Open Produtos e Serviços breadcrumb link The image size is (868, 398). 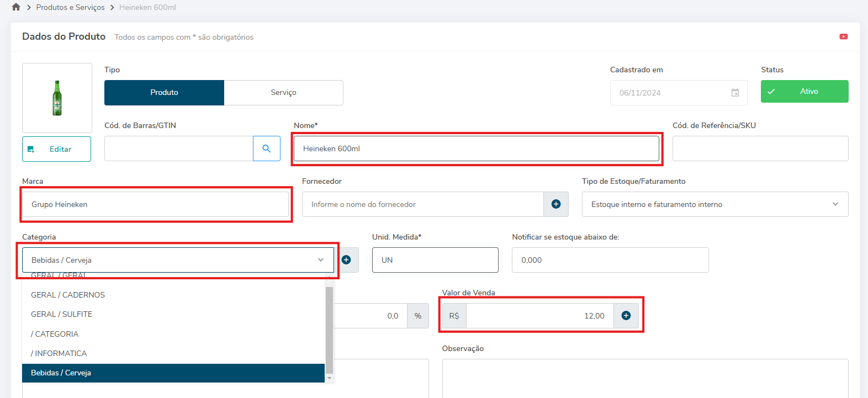(70, 7)
